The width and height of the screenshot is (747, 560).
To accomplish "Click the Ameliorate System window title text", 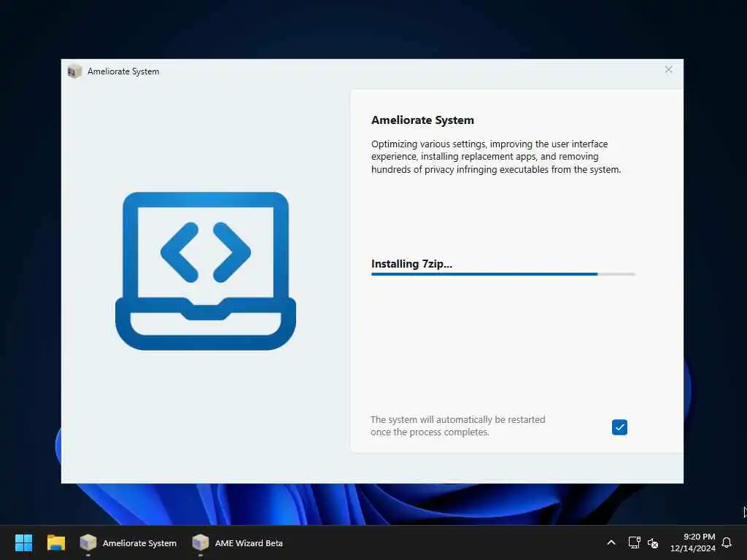I will coord(123,71).
